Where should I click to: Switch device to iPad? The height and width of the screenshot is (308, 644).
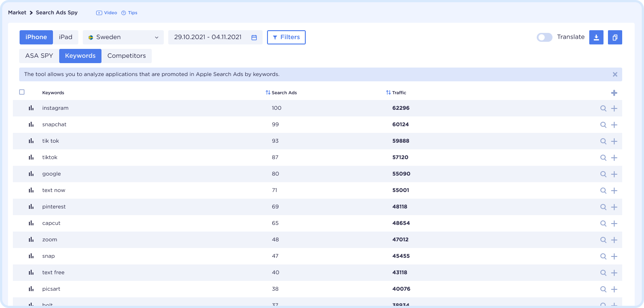65,37
